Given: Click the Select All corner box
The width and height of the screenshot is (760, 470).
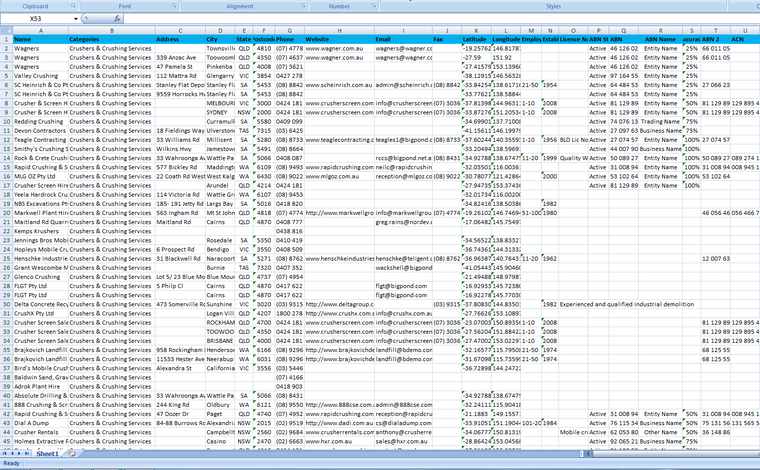Looking at the screenshot, I should tap(6, 31).
